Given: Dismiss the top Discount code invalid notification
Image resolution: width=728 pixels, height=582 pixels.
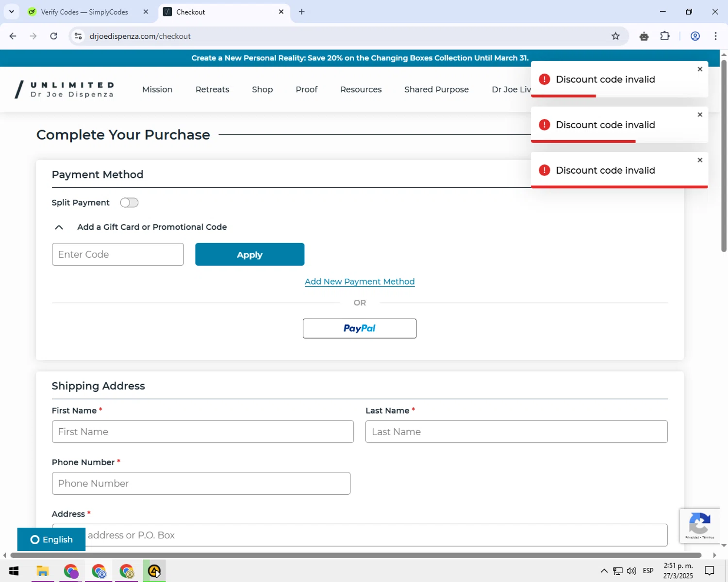Looking at the screenshot, I should pyautogui.click(x=700, y=69).
